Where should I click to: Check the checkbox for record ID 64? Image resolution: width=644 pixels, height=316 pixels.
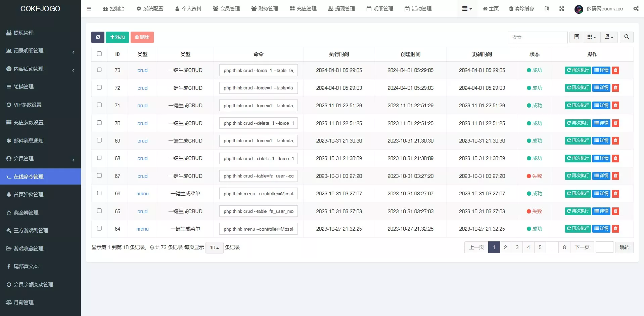99,228
